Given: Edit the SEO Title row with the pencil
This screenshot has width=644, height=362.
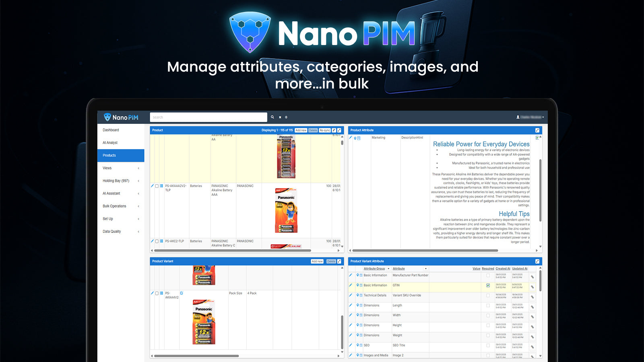Looking at the screenshot, I should click(351, 345).
